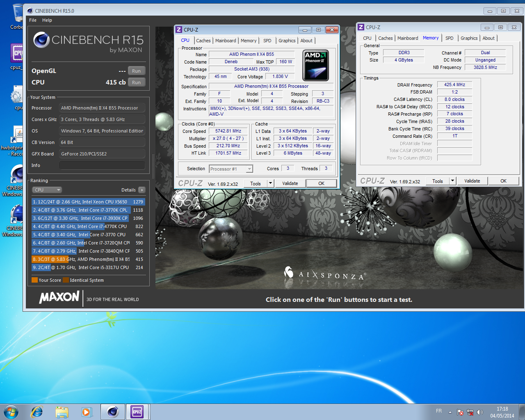
Task: Open Tools dropdown arrow in Memory CPU-Z
Action: pos(452,181)
